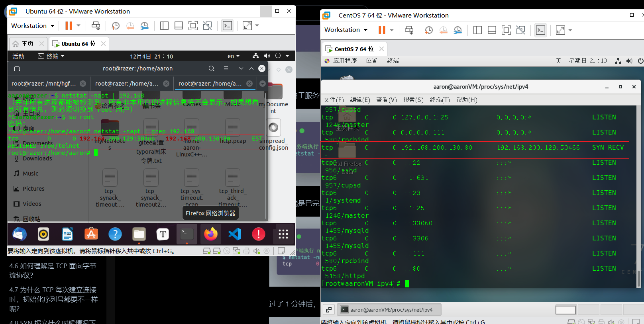The height and width of the screenshot is (324, 644).
Task: Launch Rhythmbox from the Ubuntu dock
Action: [43, 234]
